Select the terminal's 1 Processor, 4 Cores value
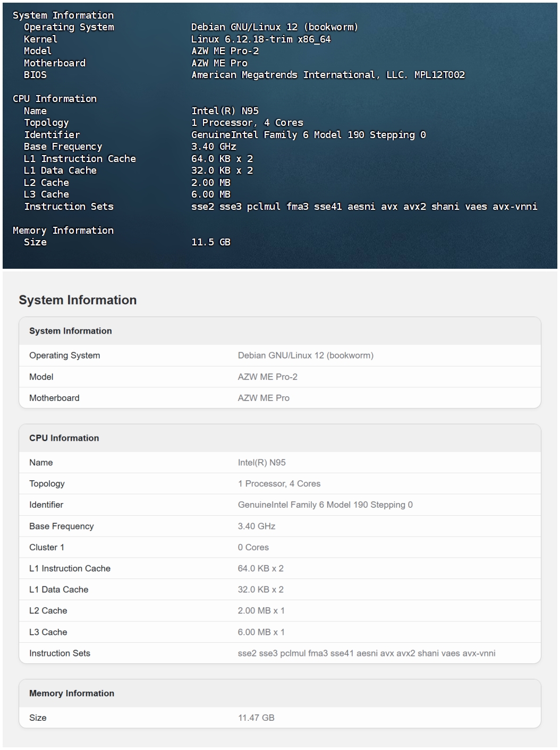This screenshot has width=560, height=750. tap(247, 123)
